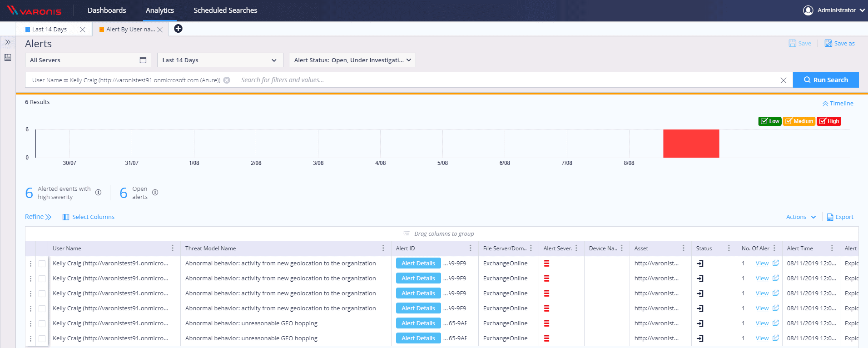The width and height of the screenshot is (868, 348).
Task: Open the saved reports icon in sidebar
Action: pos(8,57)
